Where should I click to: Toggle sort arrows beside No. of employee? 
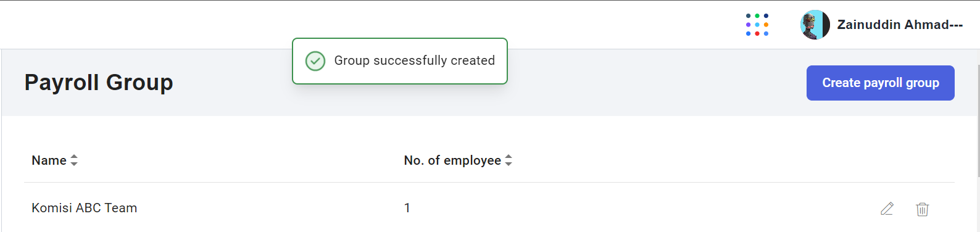[509, 160]
